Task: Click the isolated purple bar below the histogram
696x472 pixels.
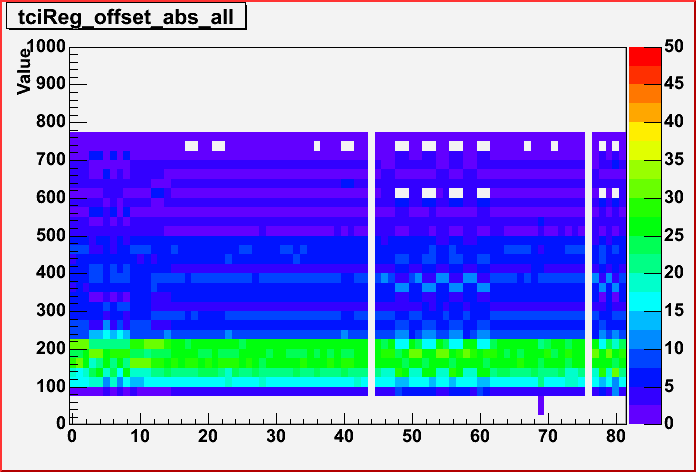Action: point(541,404)
